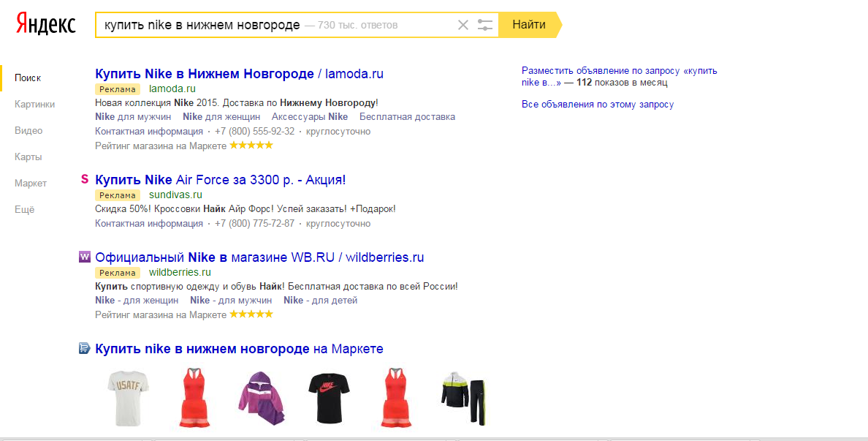Open sundivas Контактная информация link
This screenshot has height=441, width=868.
tap(149, 224)
